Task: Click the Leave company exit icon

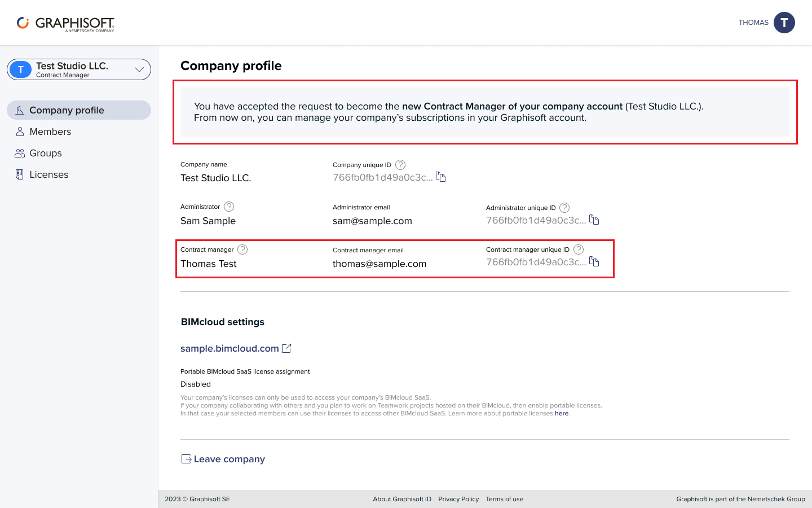Action: tap(186, 459)
